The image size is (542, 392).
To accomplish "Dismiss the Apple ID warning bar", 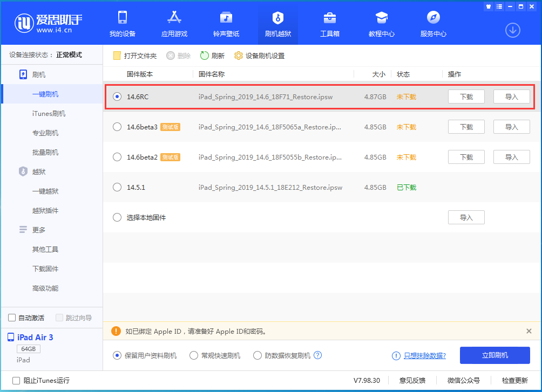I will coord(529,331).
